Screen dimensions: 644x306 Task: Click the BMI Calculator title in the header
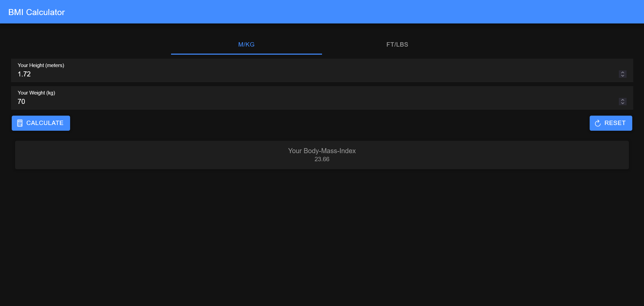click(x=37, y=12)
